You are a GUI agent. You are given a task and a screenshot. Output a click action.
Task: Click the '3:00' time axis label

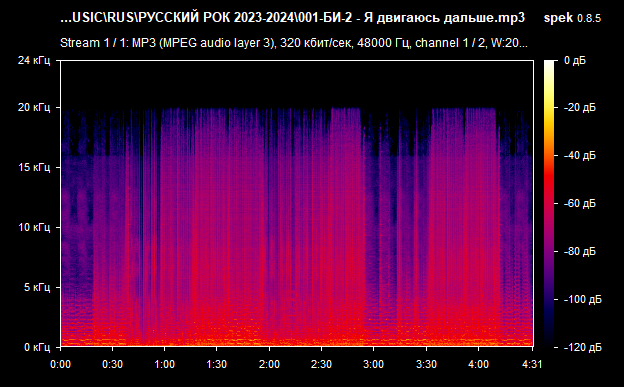point(374,364)
